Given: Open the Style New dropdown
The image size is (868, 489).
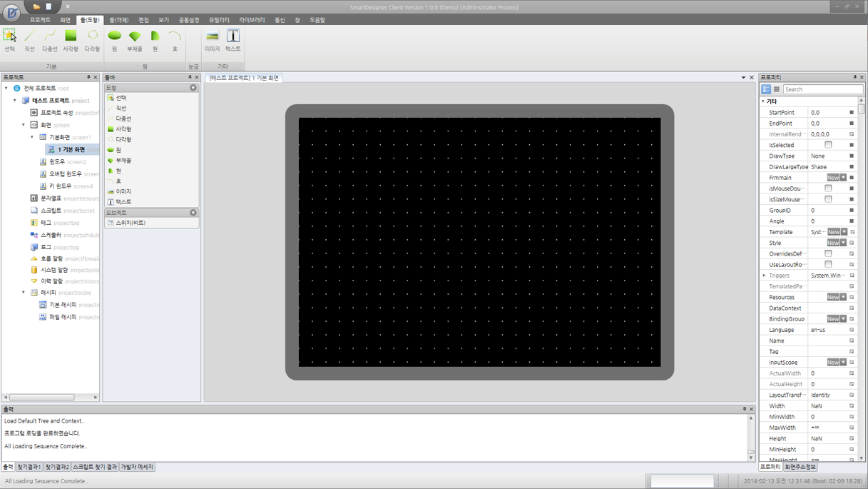Looking at the screenshot, I should pyautogui.click(x=844, y=243).
